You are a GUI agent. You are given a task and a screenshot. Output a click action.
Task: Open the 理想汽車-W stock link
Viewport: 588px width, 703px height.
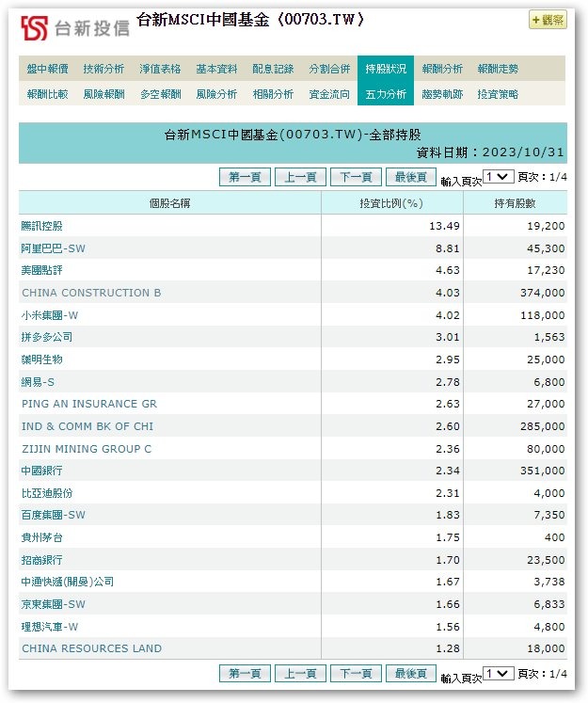pos(50,627)
